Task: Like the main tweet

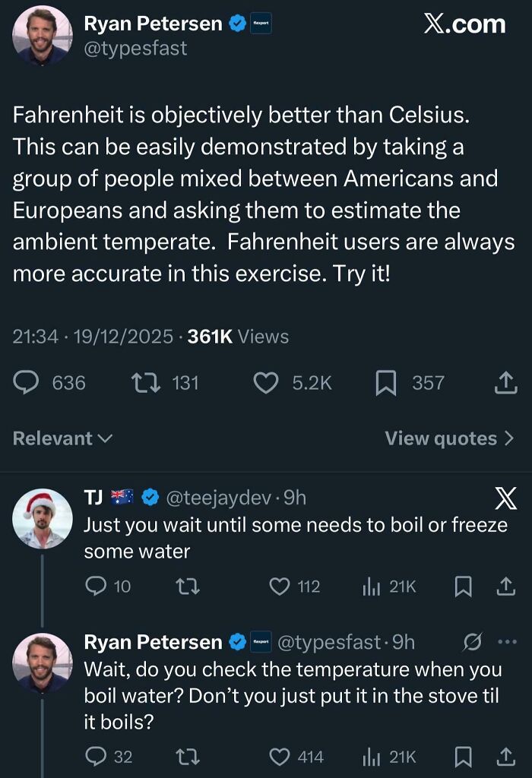Action: (x=266, y=384)
